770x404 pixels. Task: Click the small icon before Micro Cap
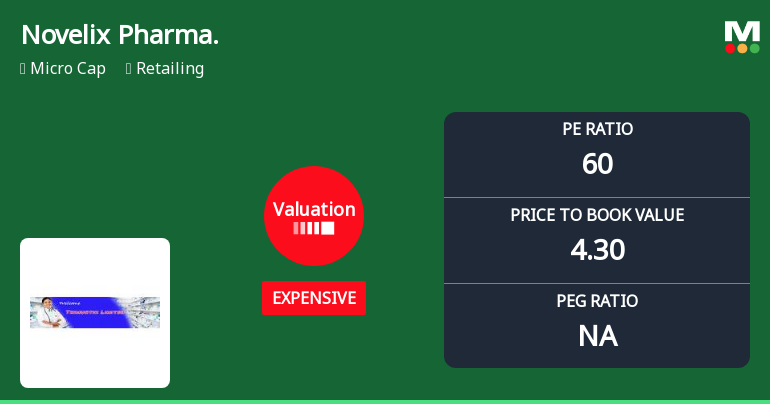coord(23,69)
